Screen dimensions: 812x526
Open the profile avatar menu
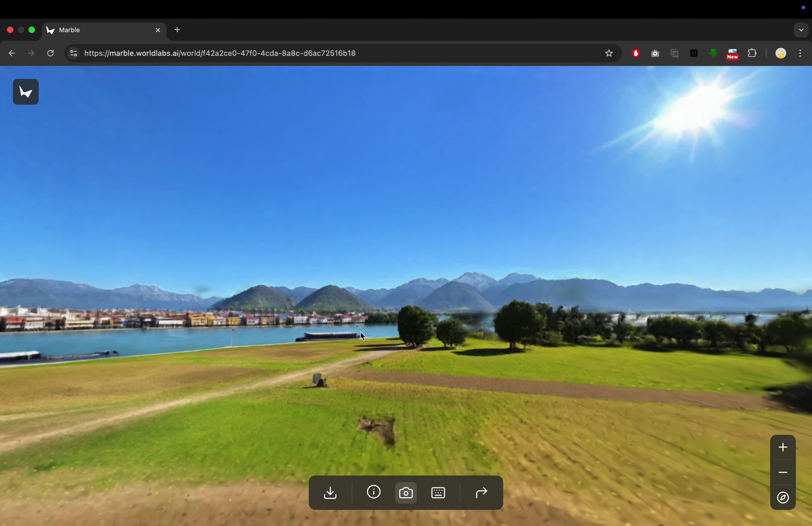pos(781,53)
